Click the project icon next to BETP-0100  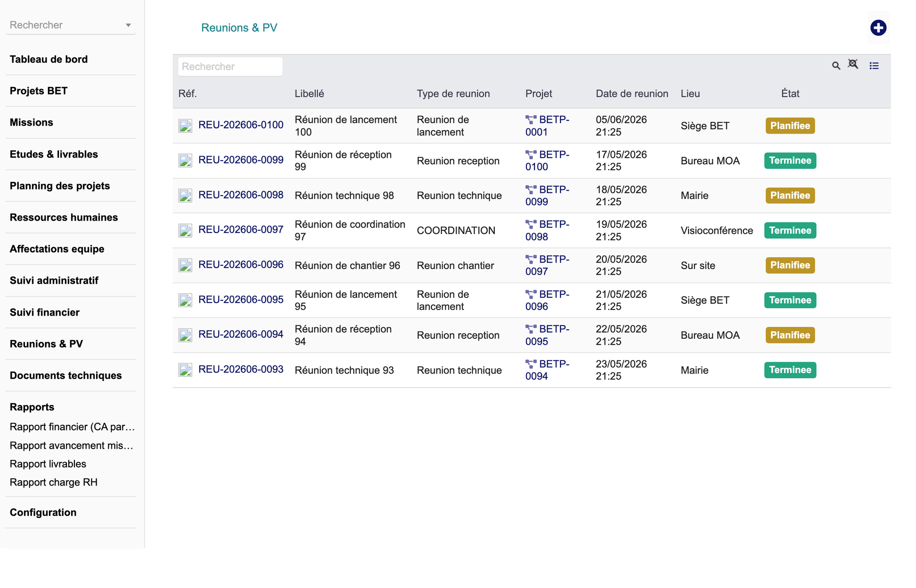pos(531,155)
